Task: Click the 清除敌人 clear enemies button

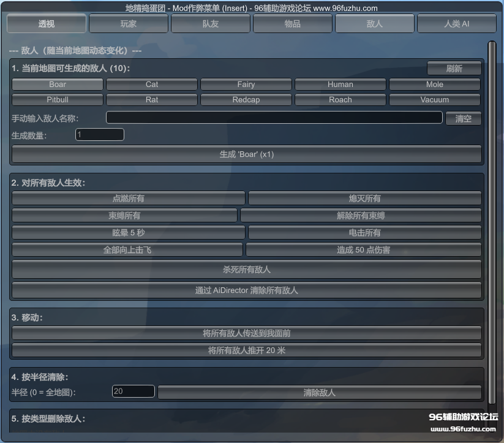Action: point(320,393)
